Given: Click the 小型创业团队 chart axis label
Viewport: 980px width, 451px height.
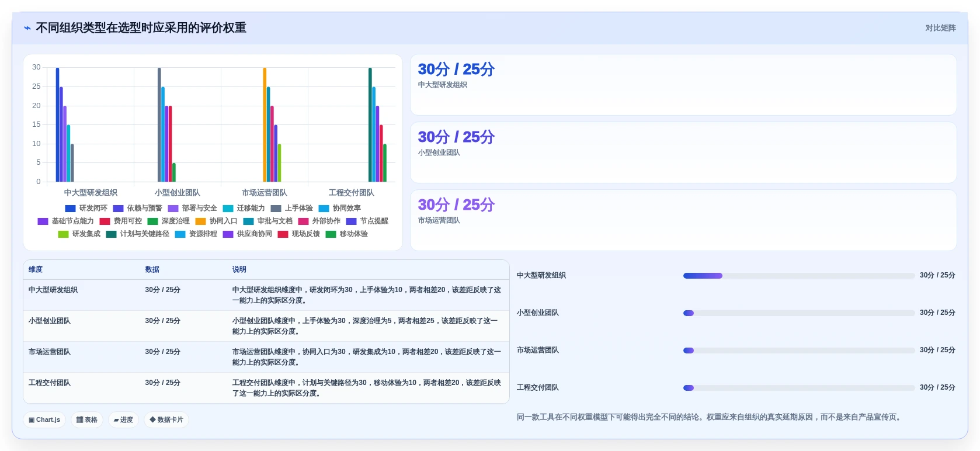Looking at the screenshot, I should point(177,192).
